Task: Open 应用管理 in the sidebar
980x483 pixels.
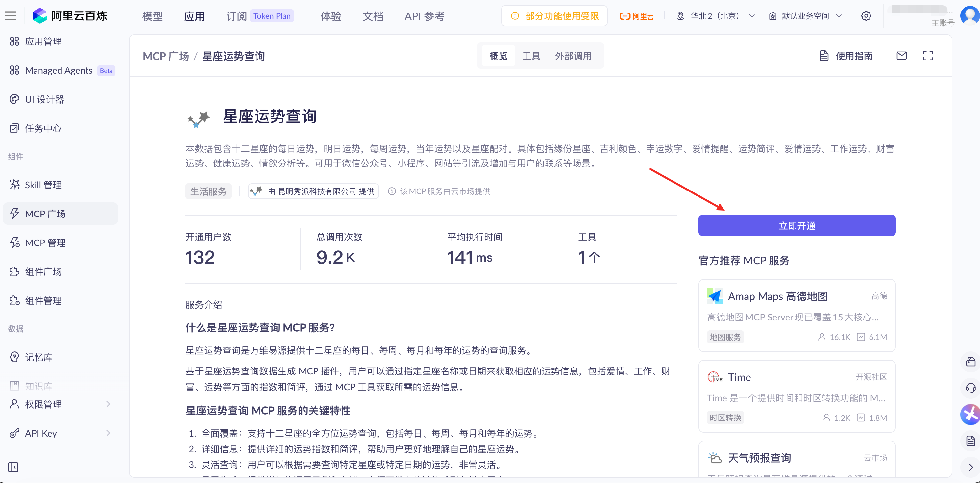Action: tap(61, 41)
